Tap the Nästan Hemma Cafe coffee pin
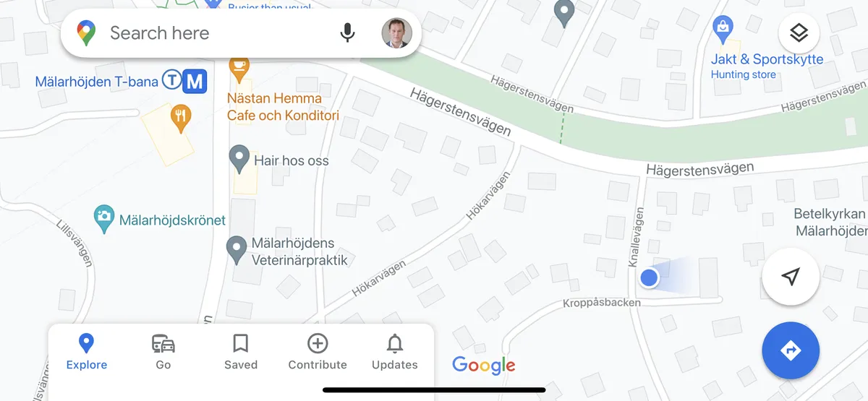Image resolution: width=868 pixels, height=401 pixels. click(239, 67)
